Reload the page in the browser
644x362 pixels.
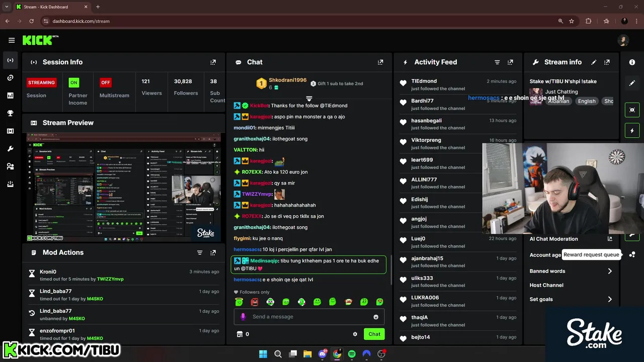31,21
